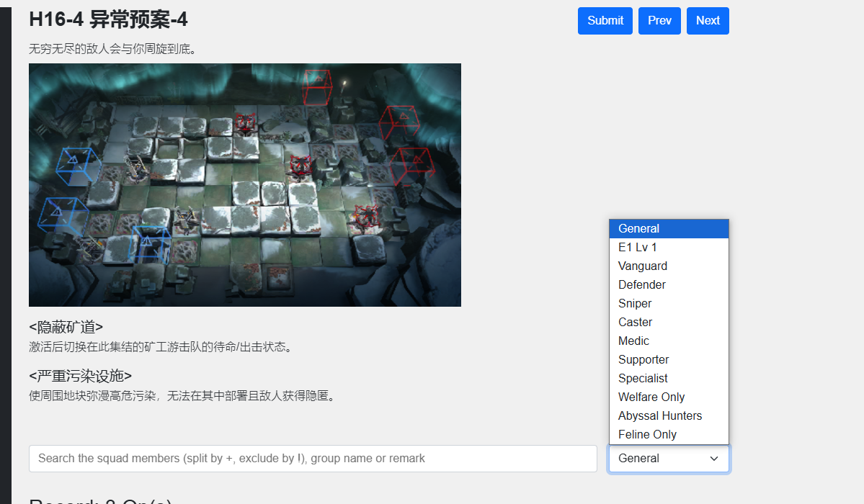Focus the squad members search field

pos(313,459)
